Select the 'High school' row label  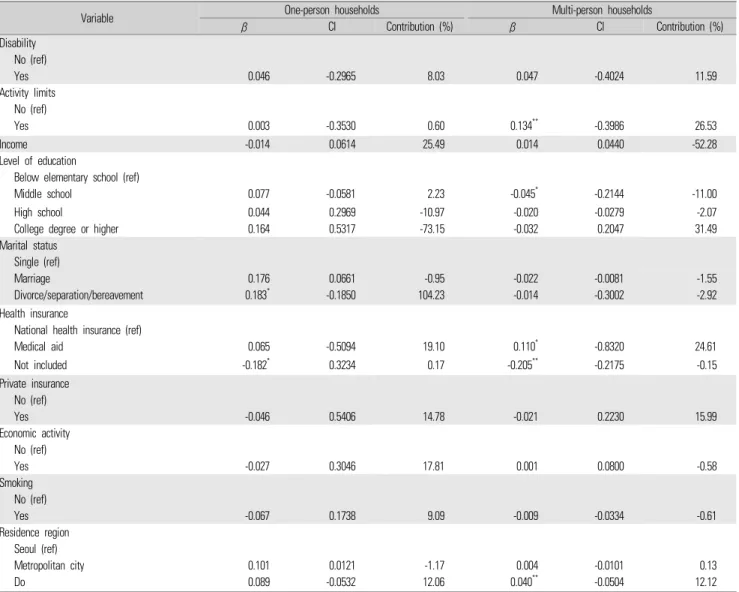(38, 213)
